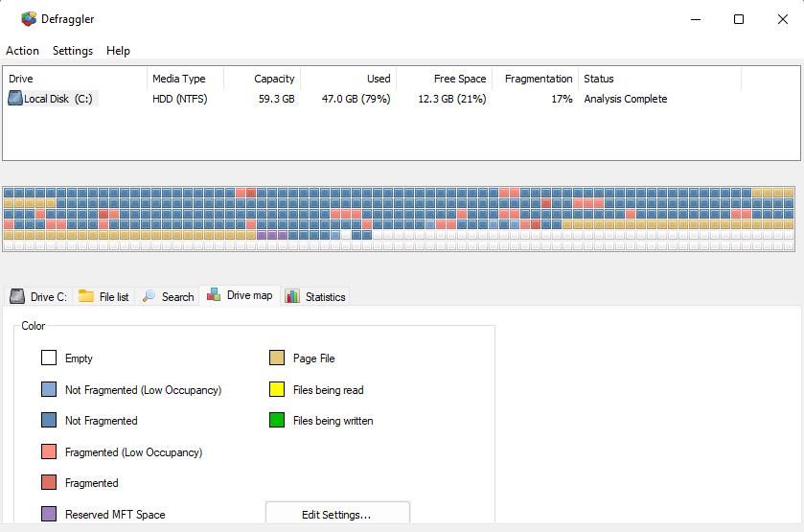
Task: Click the Search magnifier icon
Action: tap(149, 296)
